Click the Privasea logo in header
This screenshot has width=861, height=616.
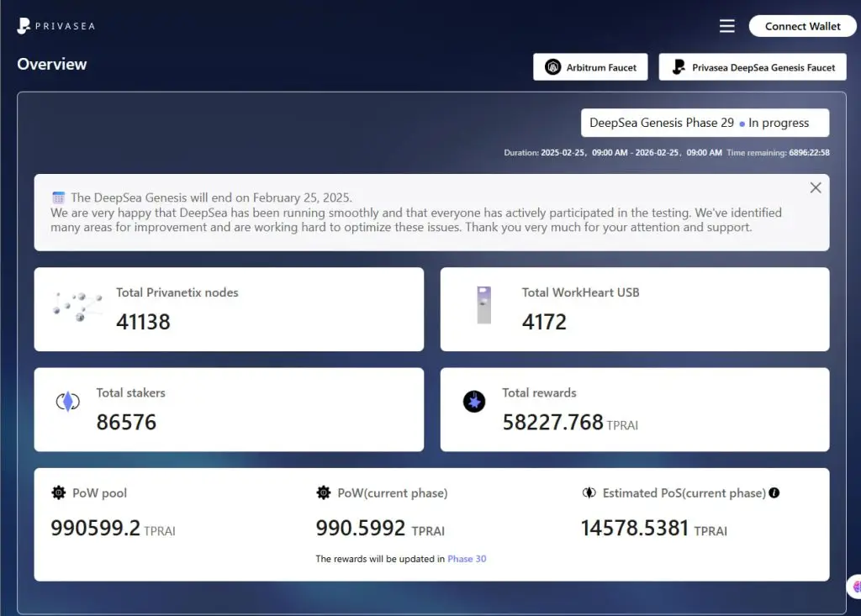55,26
